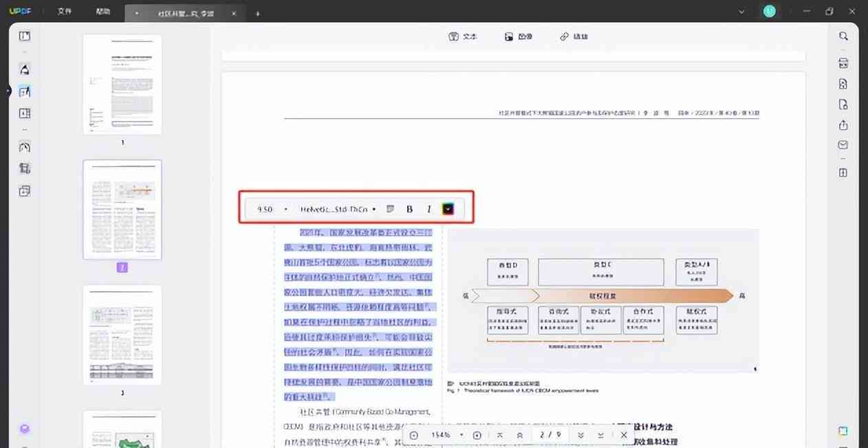
Task: Go to previous page arrow in bottom bar
Action: point(519,435)
